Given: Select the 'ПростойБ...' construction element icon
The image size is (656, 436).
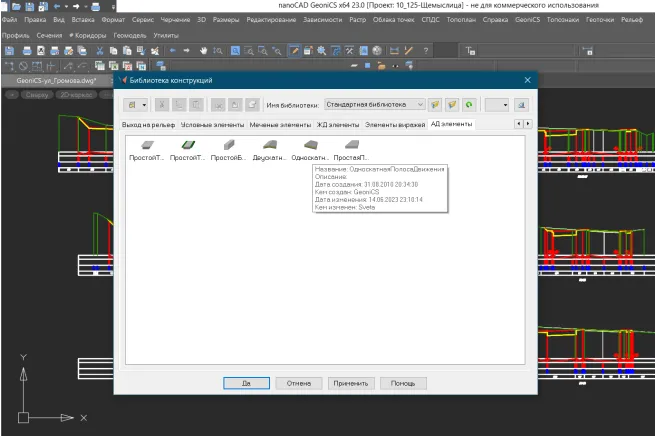Looking at the screenshot, I should coord(229,146).
